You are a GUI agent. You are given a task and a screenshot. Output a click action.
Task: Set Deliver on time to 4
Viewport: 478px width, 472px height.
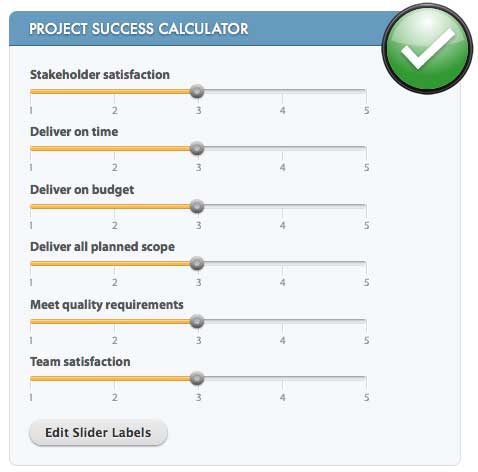(x=282, y=148)
